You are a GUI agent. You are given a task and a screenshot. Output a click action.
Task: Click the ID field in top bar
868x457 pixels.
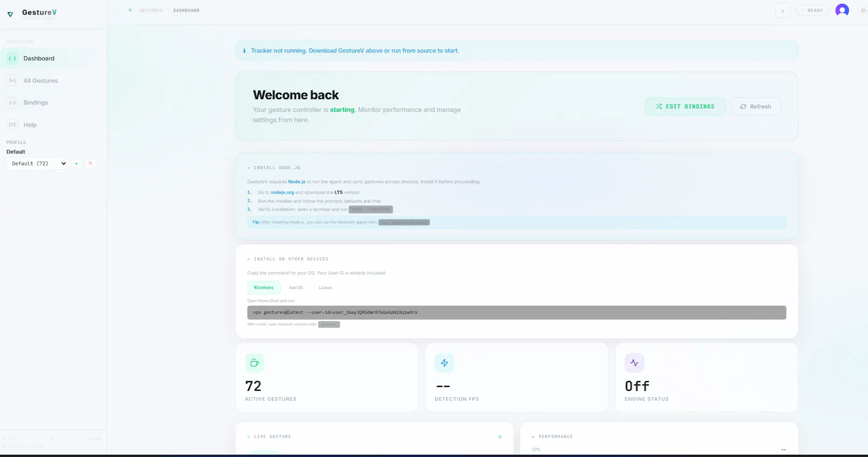tap(863, 10)
